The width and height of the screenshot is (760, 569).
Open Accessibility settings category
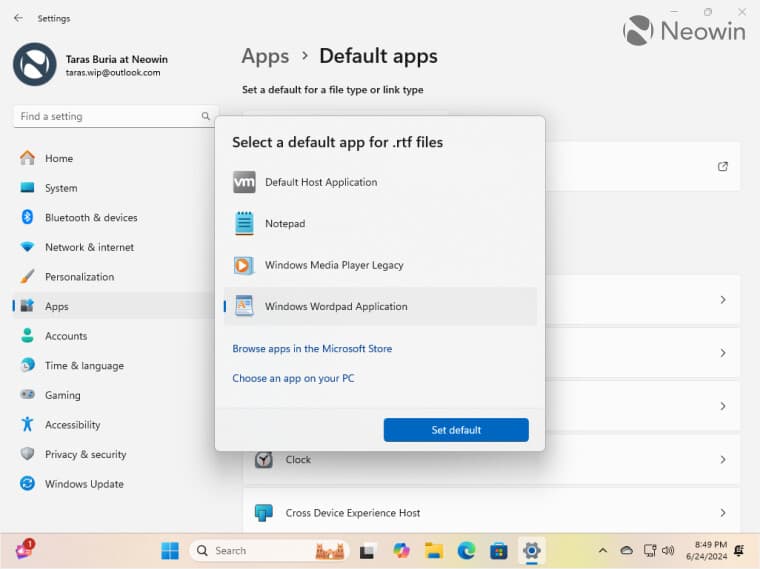click(x=113, y=425)
